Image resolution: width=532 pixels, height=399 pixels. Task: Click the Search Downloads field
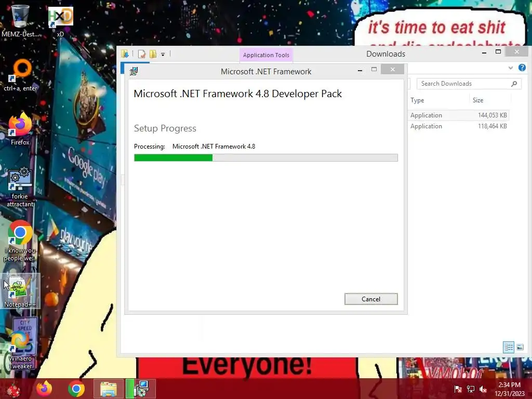(469, 84)
